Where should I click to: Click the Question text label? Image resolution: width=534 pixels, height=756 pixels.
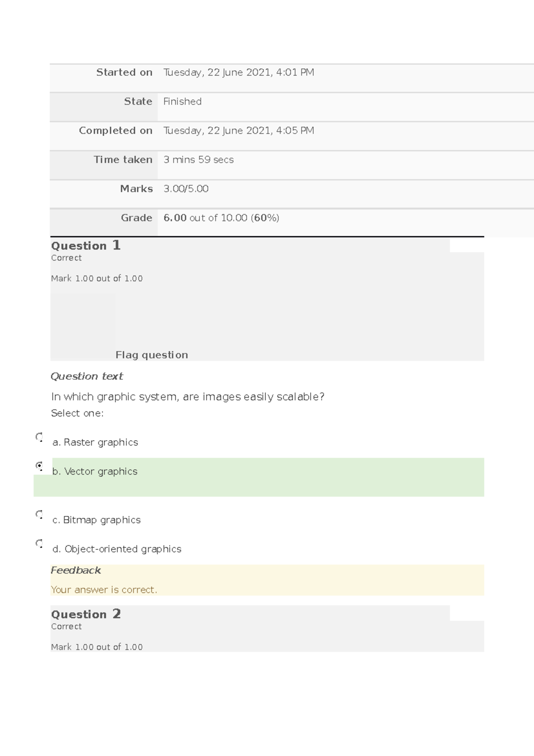coord(87,376)
